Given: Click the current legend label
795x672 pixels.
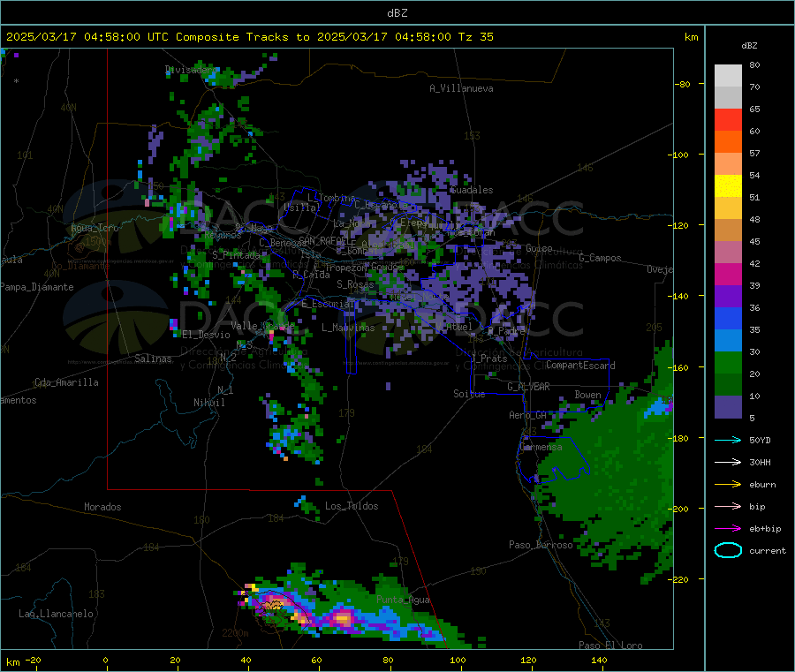Looking at the screenshot, I should [x=768, y=551].
